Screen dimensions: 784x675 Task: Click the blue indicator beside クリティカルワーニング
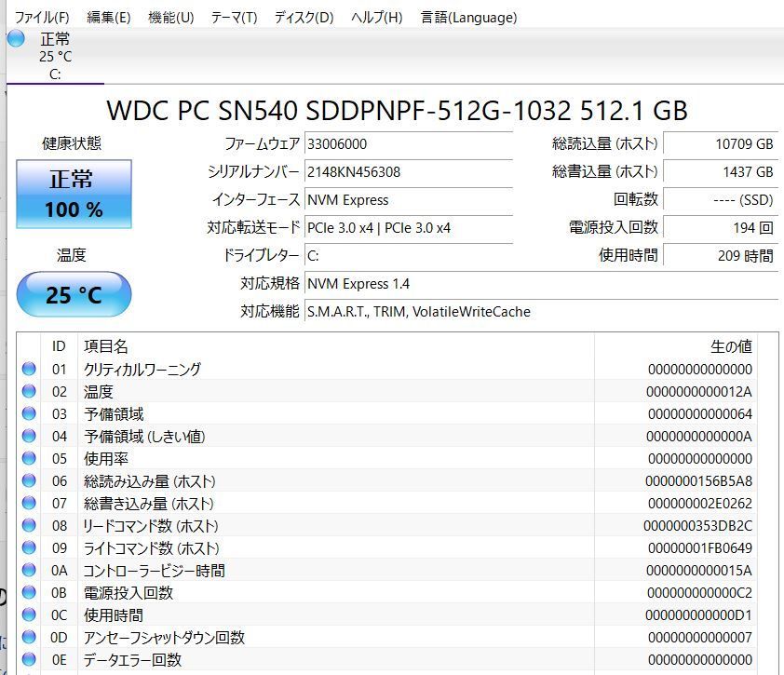tap(29, 369)
